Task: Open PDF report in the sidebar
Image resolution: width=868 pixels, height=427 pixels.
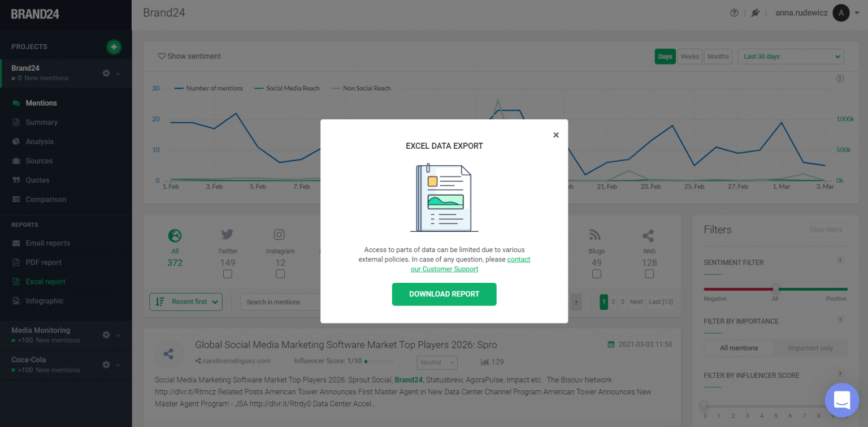Action: tap(44, 262)
